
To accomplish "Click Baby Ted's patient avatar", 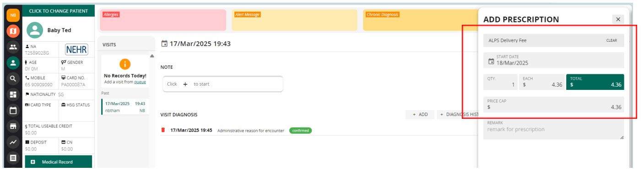I will click(x=35, y=30).
